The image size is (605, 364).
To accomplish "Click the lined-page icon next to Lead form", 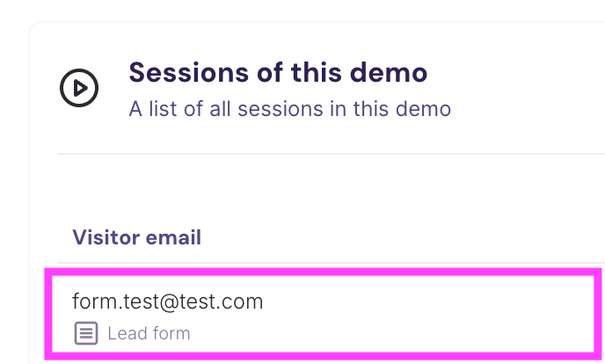I will click(x=85, y=333).
